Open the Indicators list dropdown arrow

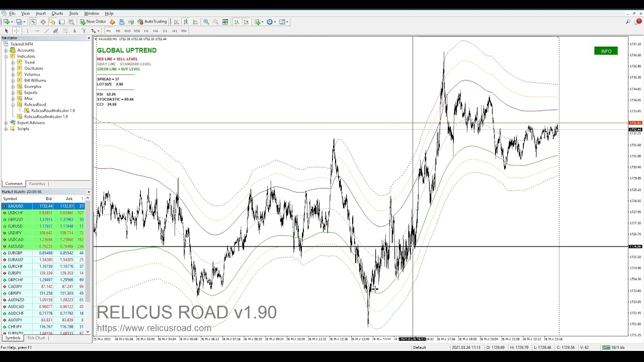[x=263, y=22]
